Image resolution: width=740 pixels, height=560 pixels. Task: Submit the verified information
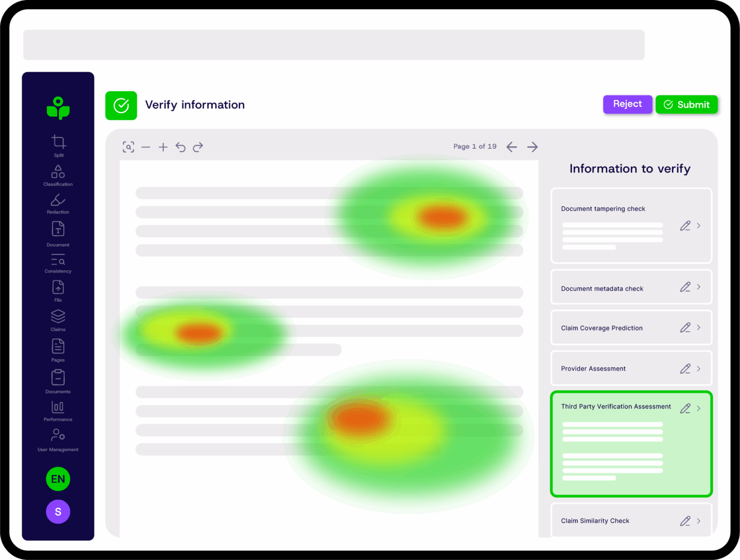[687, 104]
